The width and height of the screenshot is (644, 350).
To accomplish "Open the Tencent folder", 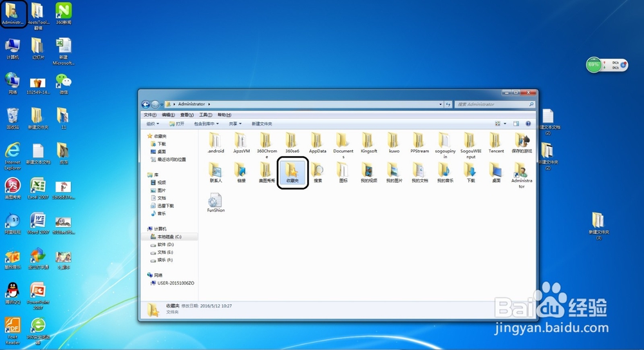I will (x=496, y=143).
